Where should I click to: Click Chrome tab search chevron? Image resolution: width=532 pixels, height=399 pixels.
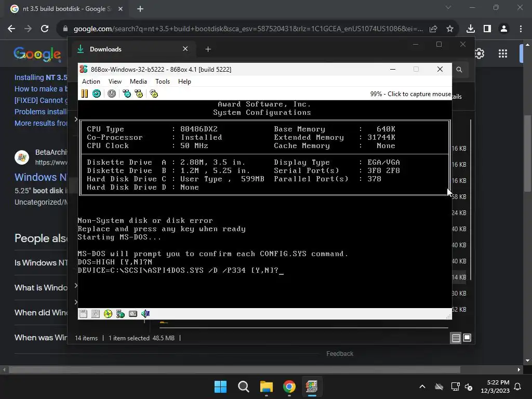448,7
